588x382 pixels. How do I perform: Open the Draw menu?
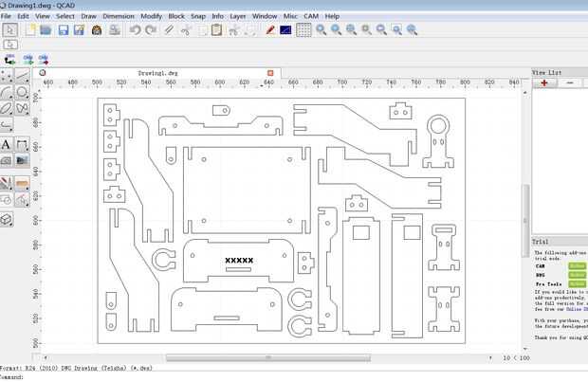tap(88, 16)
